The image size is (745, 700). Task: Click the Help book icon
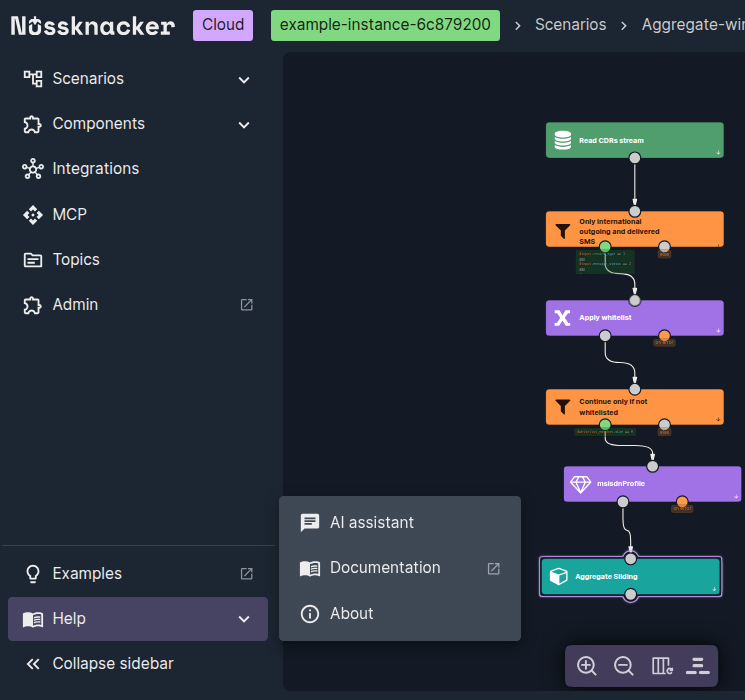[x=33, y=619]
